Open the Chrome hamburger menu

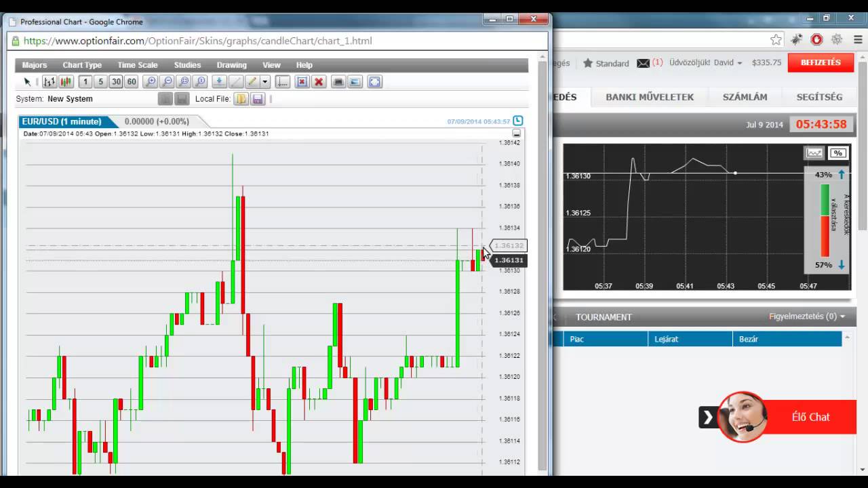pos(857,39)
